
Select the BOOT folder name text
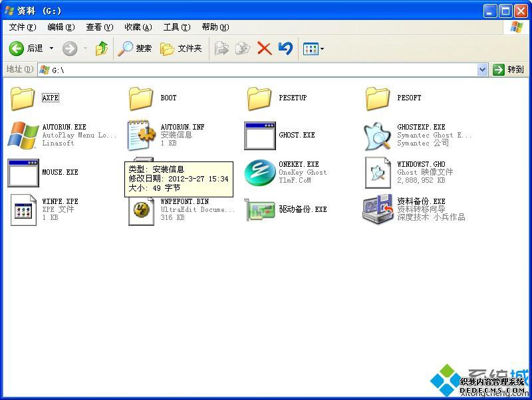[168, 98]
